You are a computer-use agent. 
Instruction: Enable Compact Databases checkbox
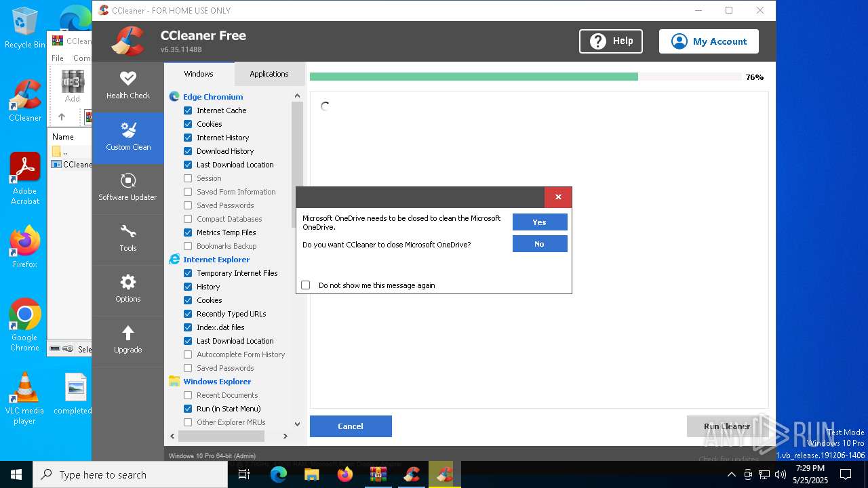tap(188, 219)
